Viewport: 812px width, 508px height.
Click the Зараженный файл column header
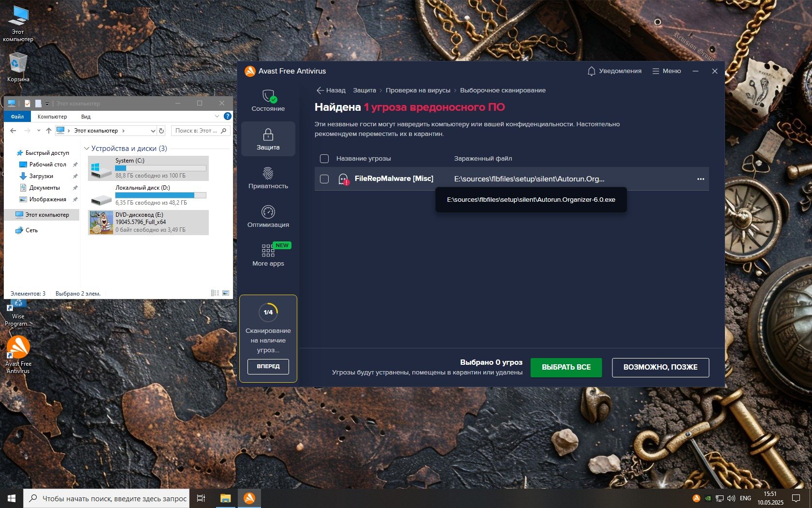pos(483,159)
